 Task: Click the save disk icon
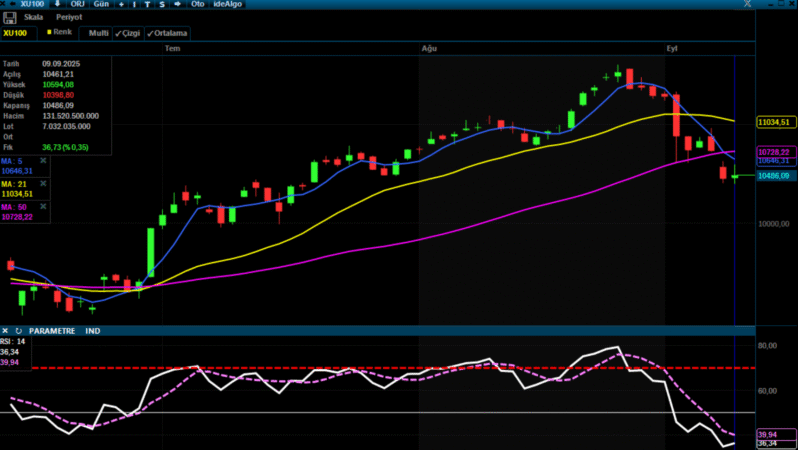(x=10, y=17)
